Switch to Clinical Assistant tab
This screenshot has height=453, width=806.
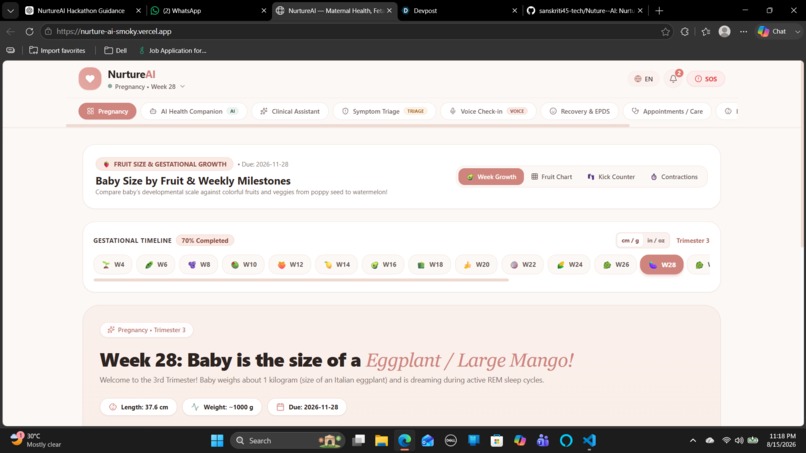290,111
